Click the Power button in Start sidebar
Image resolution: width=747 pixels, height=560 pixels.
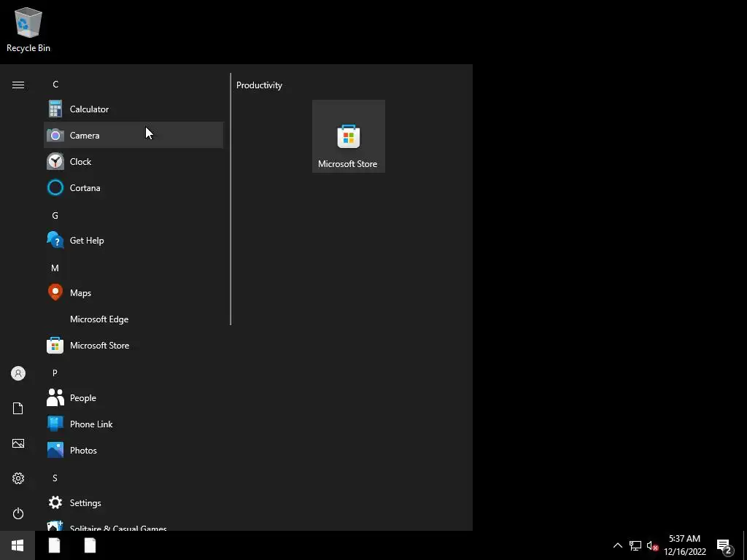tap(18, 513)
